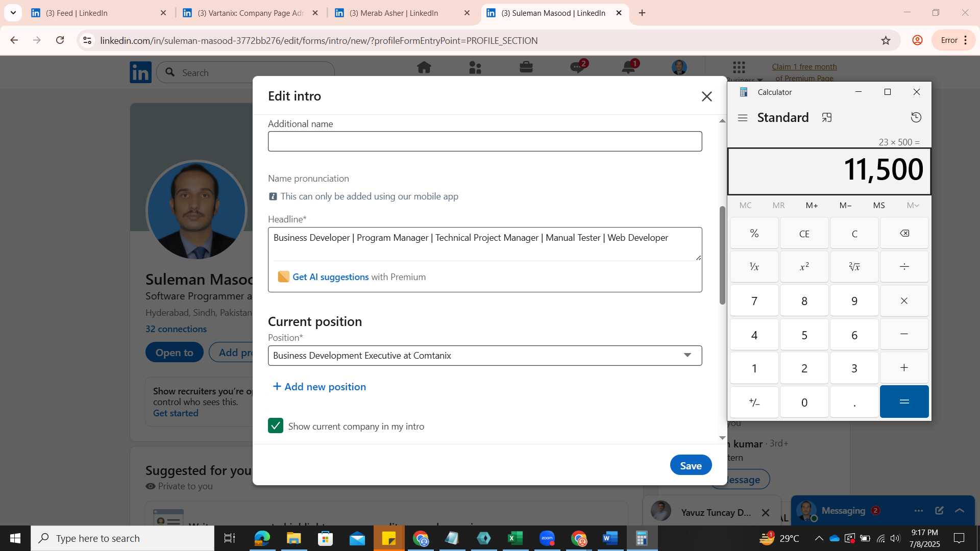Bookmark this page with star icon
Viewport: 980px width, 551px height.
pos(886,40)
